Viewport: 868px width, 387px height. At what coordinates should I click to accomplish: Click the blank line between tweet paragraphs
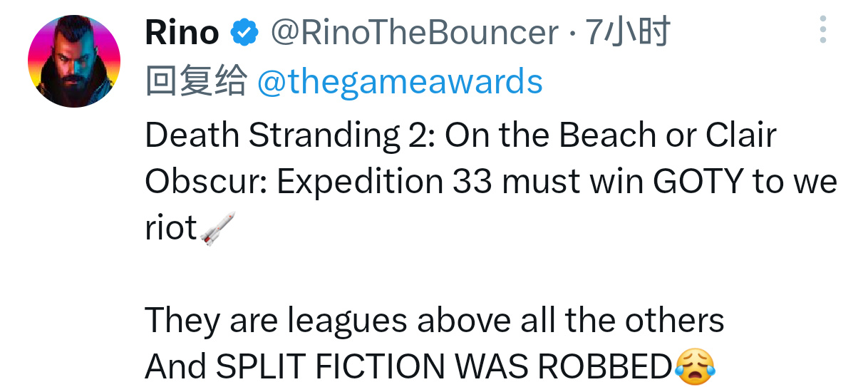pos(428,274)
